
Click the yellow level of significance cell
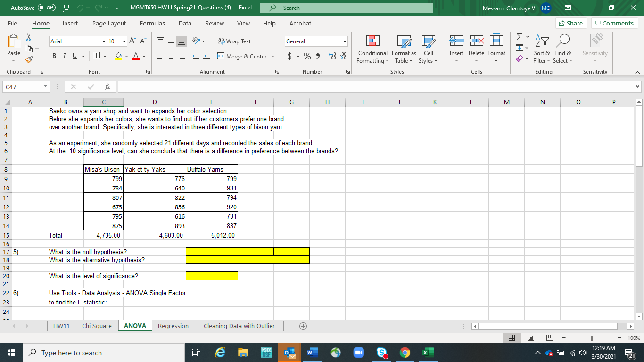[x=212, y=276]
